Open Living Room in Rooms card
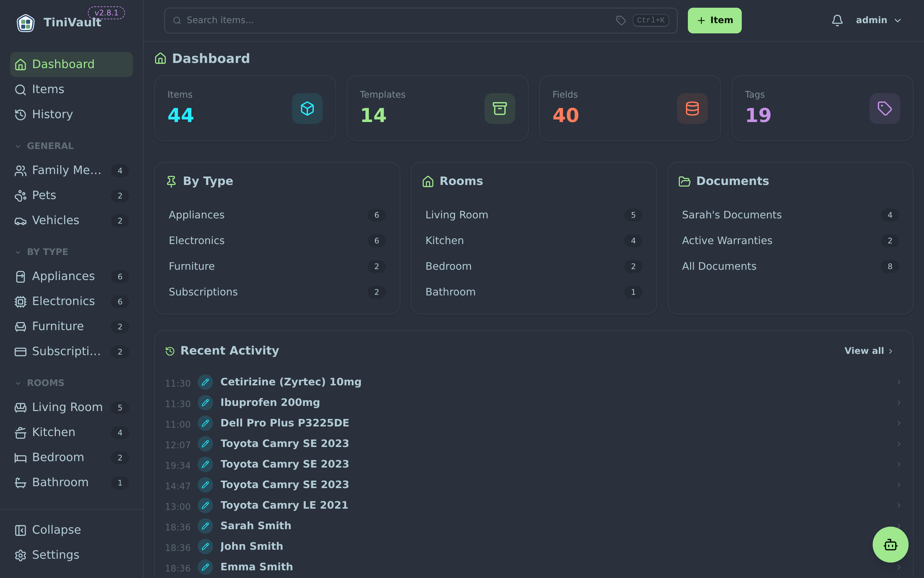Screen dimensions: 924x578 [x=534, y=215]
